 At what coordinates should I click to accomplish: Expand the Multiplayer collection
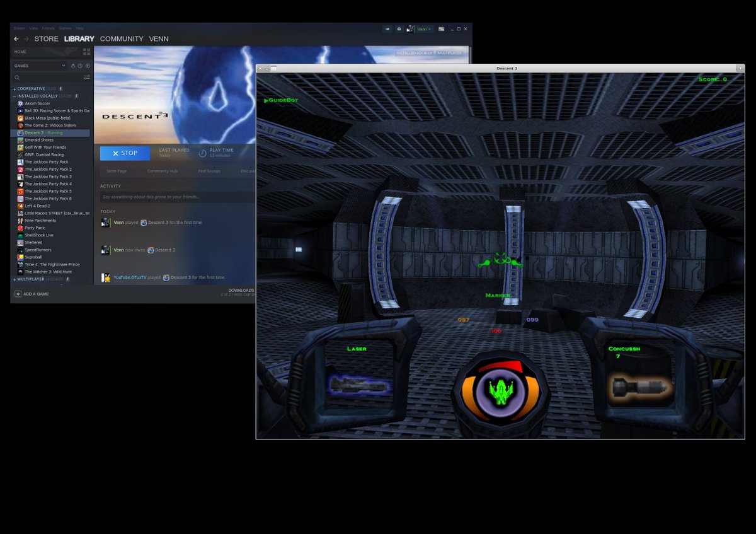tap(14, 279)
